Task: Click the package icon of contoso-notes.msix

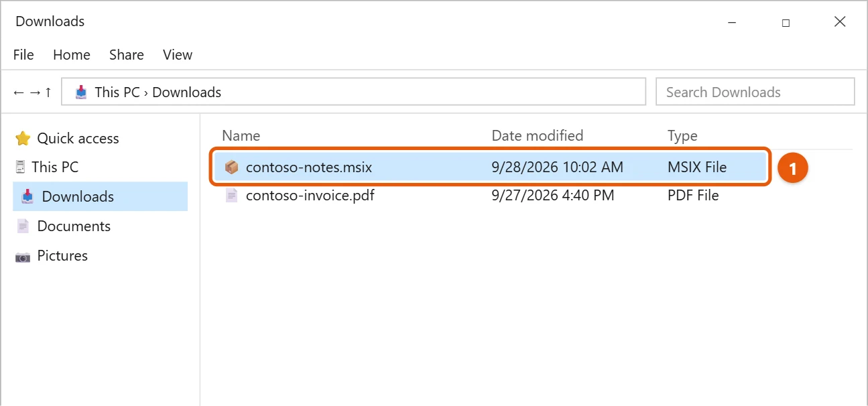Action: [x=231, y=167]
